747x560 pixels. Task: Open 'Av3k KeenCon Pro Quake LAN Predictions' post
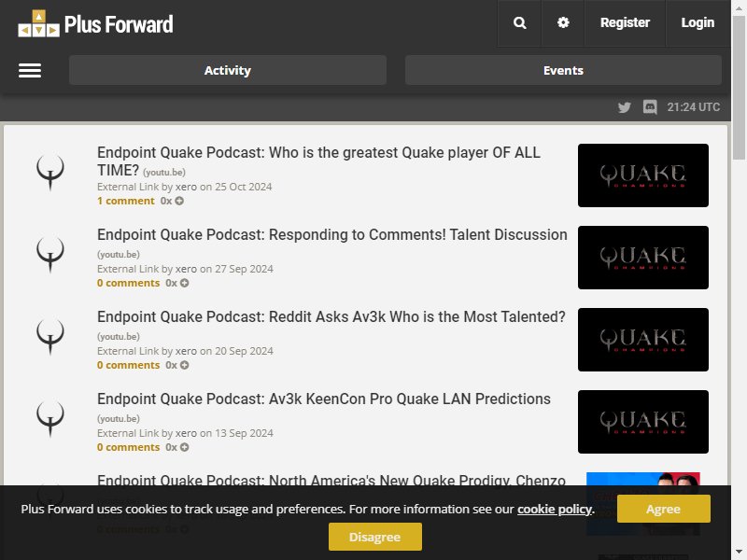324,399
